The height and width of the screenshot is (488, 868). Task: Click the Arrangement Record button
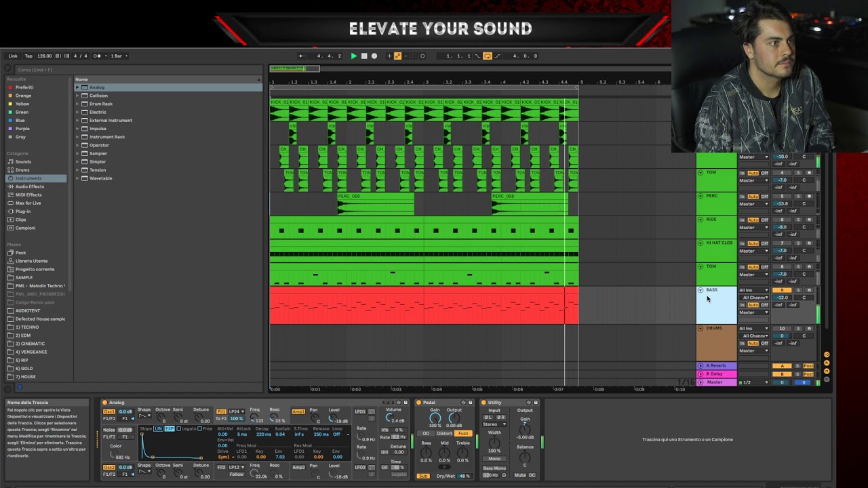(374, 56)
